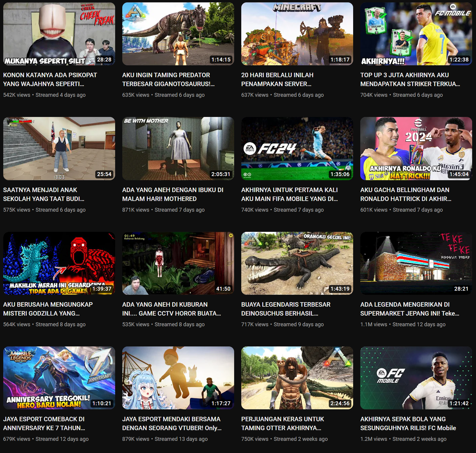Click title 'AKHIRNYA UNTUK PERTAMA KALI AKU MAIN FIFA MOBILE...'
This screenshot has width=476, height=453.
[x=289, y=194]
